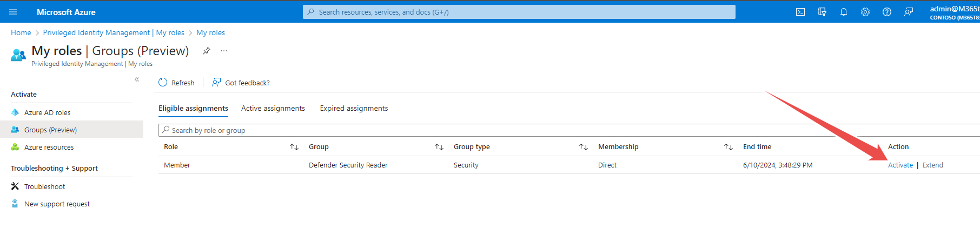The height and width of the screenshot is (228, 980).
Task: Pin the My roles blade
Action: pyautogui.click(x=207, y=51)
